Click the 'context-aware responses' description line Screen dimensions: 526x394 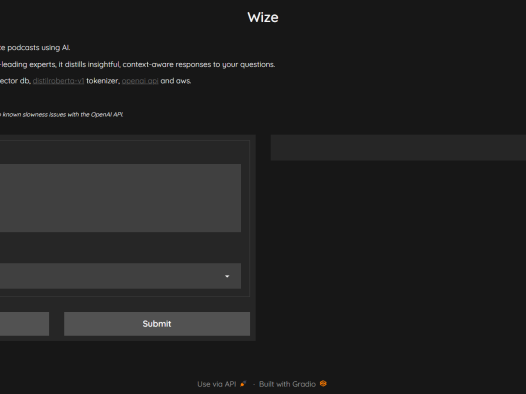click(137, 64)
